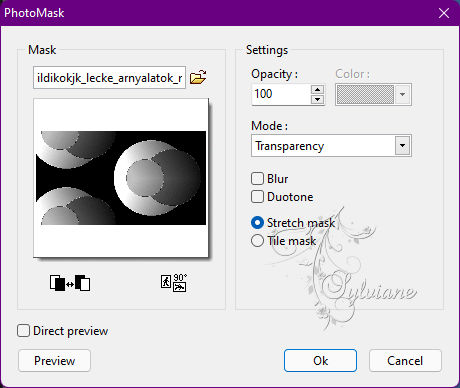460x388 pixels.
Task: Expand the Mode Transparency dropdown
Action: coord(402,146)
